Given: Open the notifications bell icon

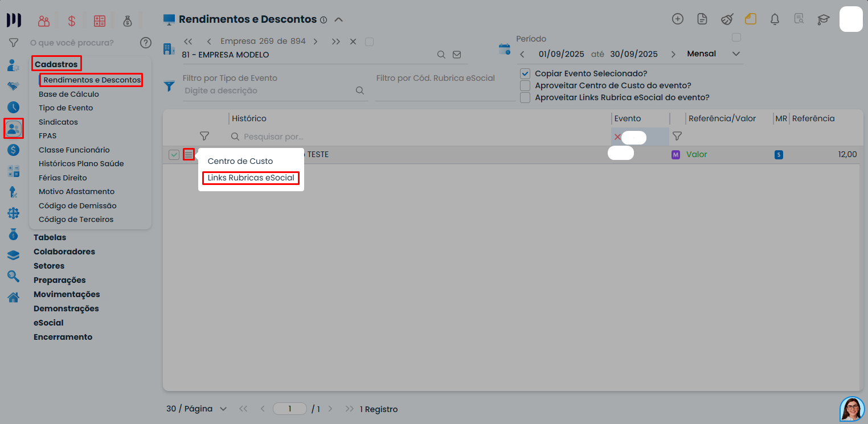Looking at the screenshot, I should point(775,18).
